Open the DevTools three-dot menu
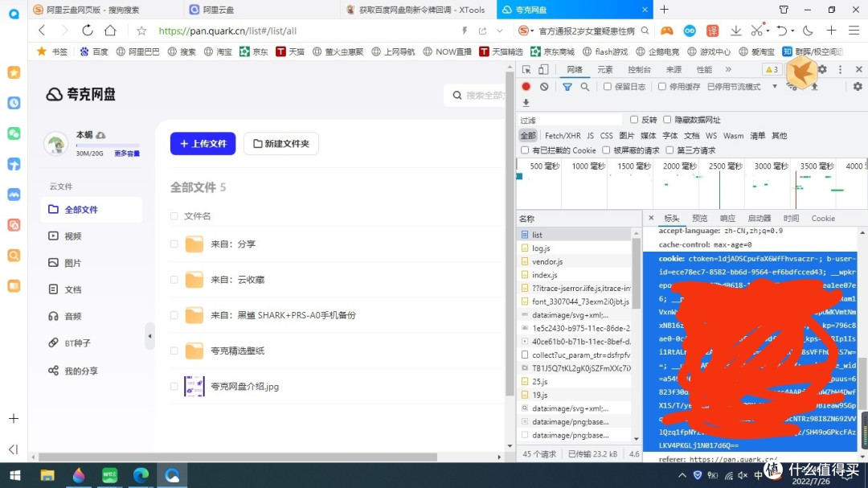This screenshot has height=488, width=868. point(838,69)
